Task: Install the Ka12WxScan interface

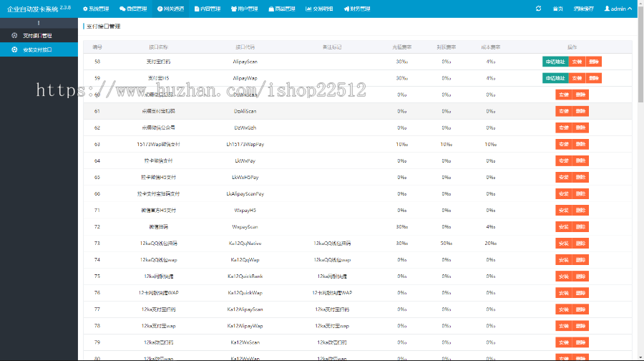Action: pyautogui.click(x=564, y=342)
